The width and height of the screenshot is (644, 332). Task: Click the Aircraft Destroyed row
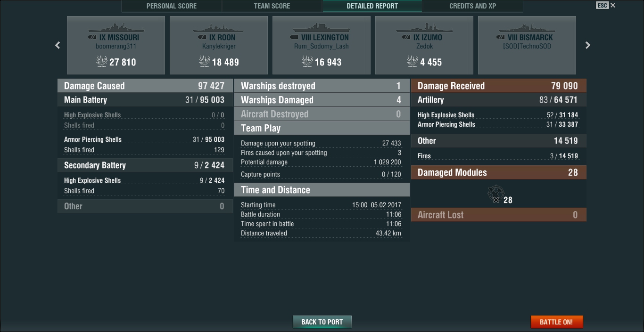322,114
